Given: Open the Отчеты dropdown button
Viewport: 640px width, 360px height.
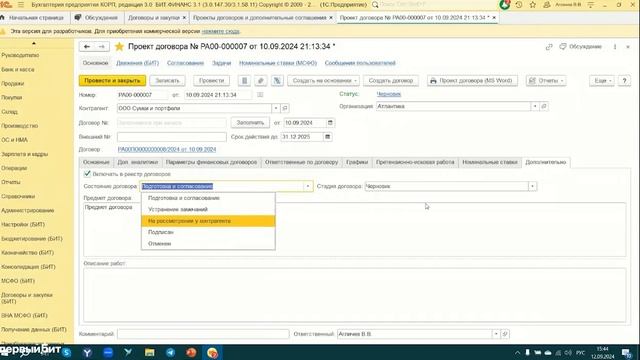Looking at the screenshot, I should point(546,80).
